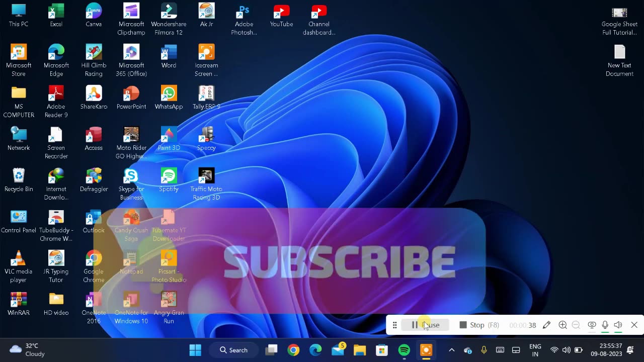Image resolution: width=644 pixels, height=362 pixels.
Task: Open the Canva desktop shortcut
Action: pos(94,15)
